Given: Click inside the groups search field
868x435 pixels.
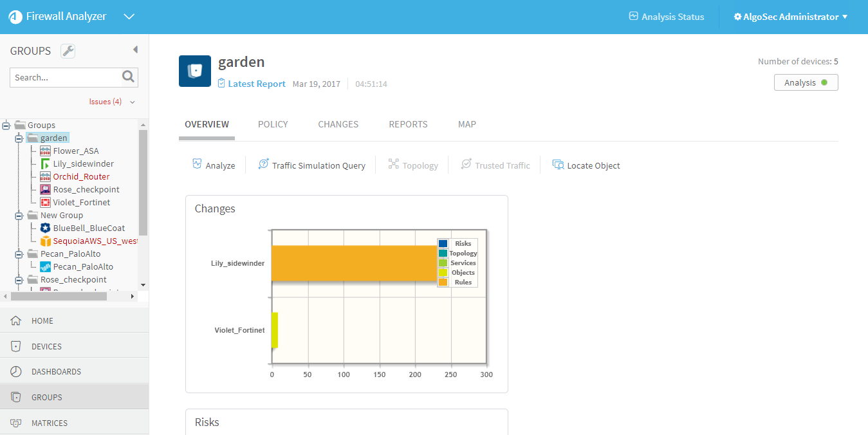Looking at the screenshot, I should (x=66, y=77).
